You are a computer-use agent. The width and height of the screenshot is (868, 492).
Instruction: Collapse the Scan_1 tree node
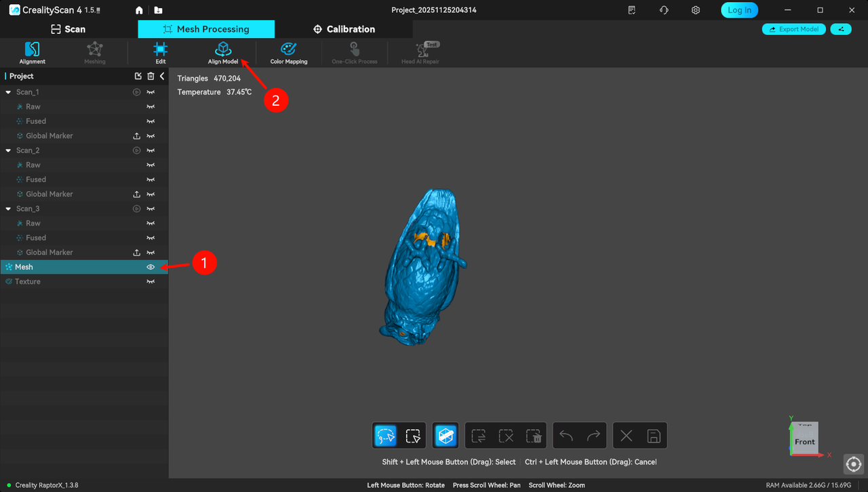[x=8, y=92]
